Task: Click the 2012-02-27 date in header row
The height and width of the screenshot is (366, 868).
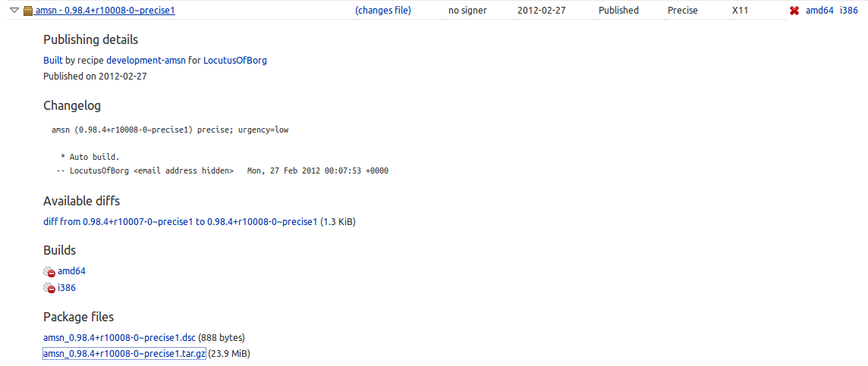Action: pos(542,11)
